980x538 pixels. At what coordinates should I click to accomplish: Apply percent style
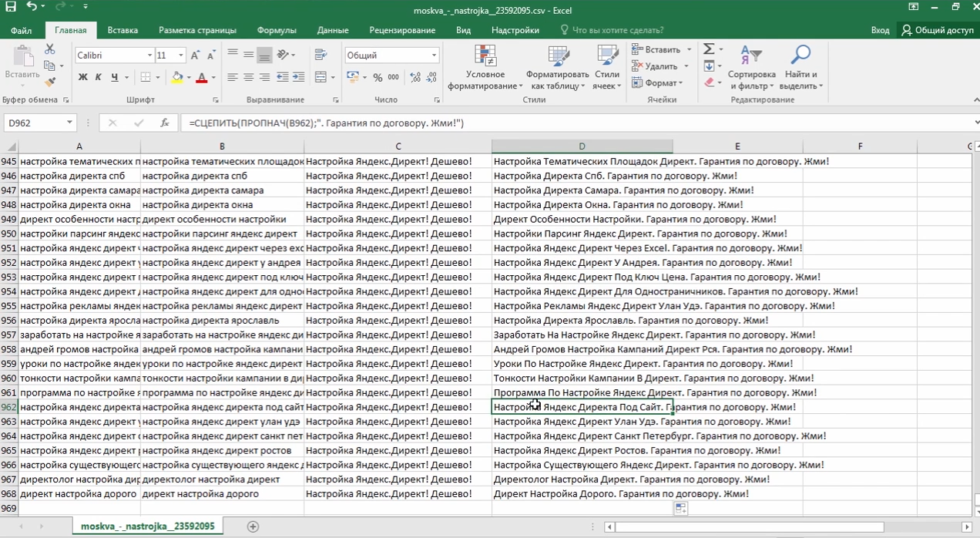click(x=378, y=77)
